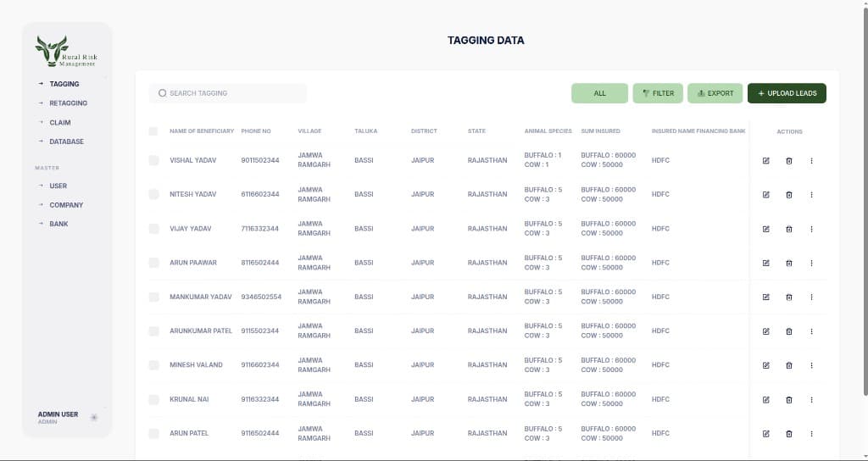Check the Vijay Yadav row checkbox
Screen dimensions: 868x461
tap(153, 229)
